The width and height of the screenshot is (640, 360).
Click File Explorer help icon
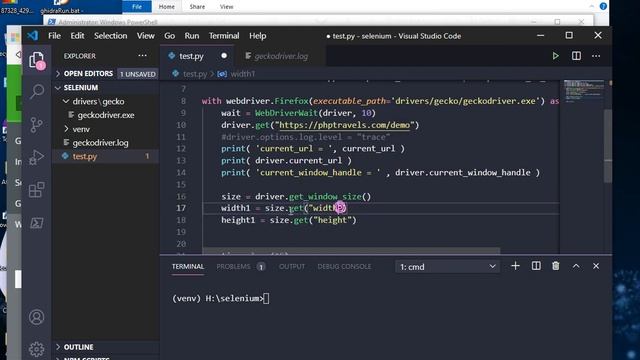pos(603,6)
